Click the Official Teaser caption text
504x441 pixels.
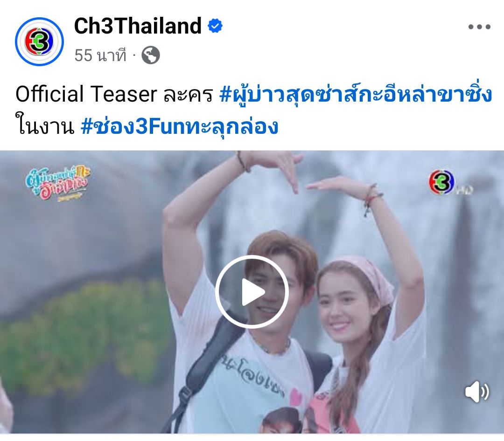(x=86, y=95)
